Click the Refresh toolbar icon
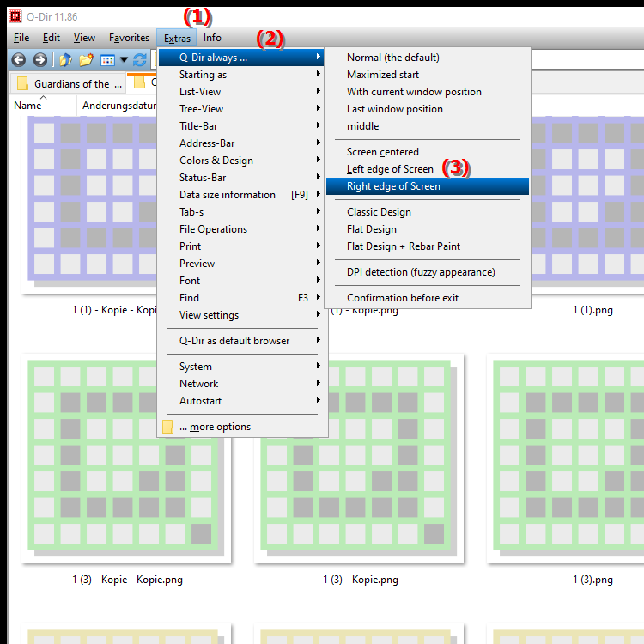This screenshot has height=644, width=644. [140, 60]
